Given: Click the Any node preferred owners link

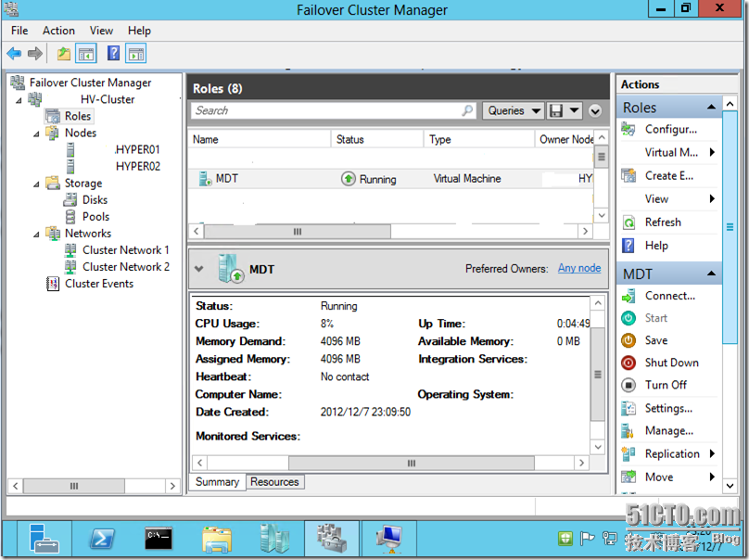Looking at the screenshot, I should pos(579,268).
